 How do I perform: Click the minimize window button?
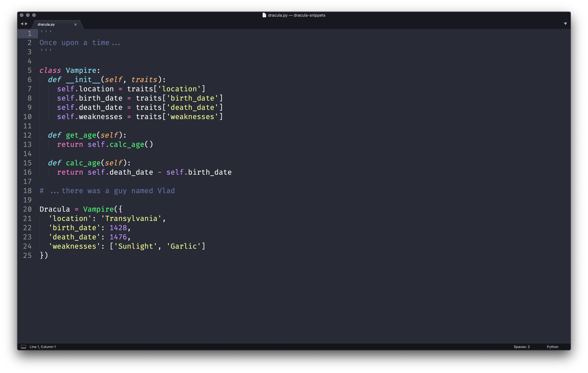[28, 15]
